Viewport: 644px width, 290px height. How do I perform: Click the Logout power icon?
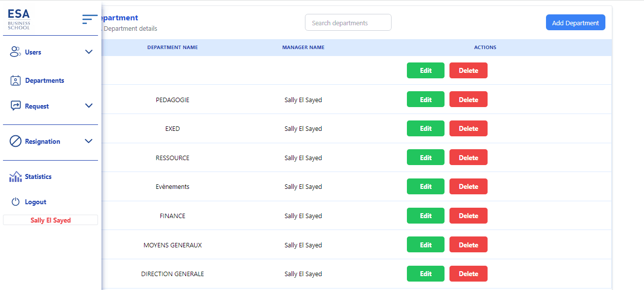(15, 201)
